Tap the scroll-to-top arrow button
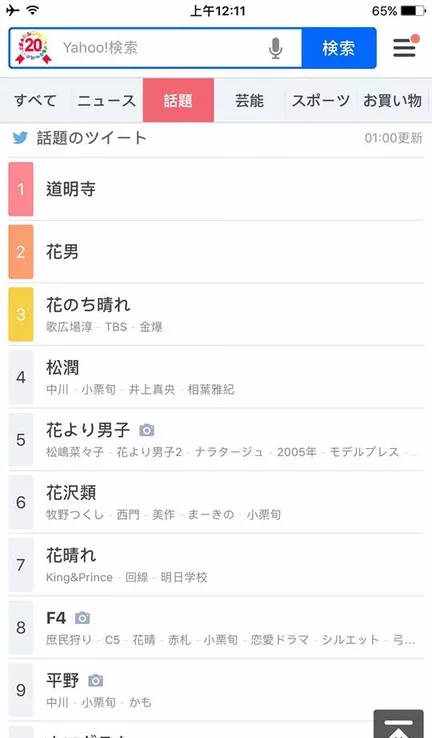432x738 pixels. click(x=399, y=725)
